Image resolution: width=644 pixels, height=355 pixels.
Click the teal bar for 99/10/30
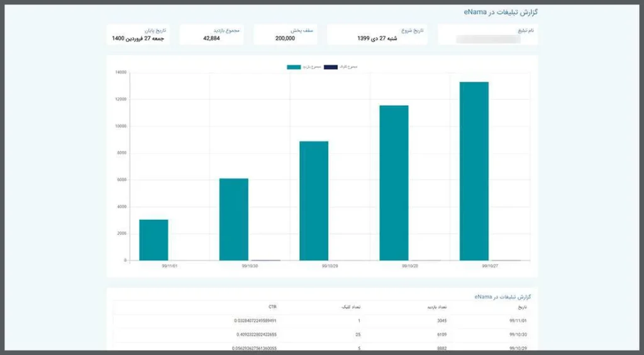(x=234, y=219)
